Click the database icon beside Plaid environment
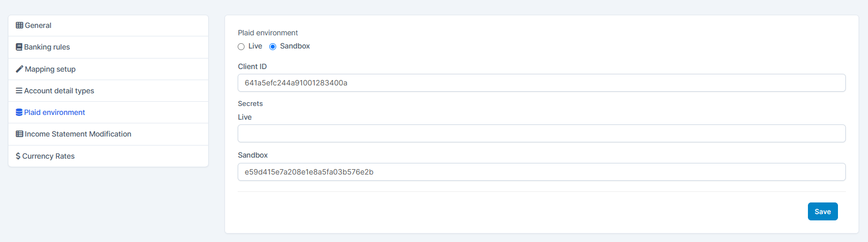Viewport: 868px width, 242px height. [19, 112]
